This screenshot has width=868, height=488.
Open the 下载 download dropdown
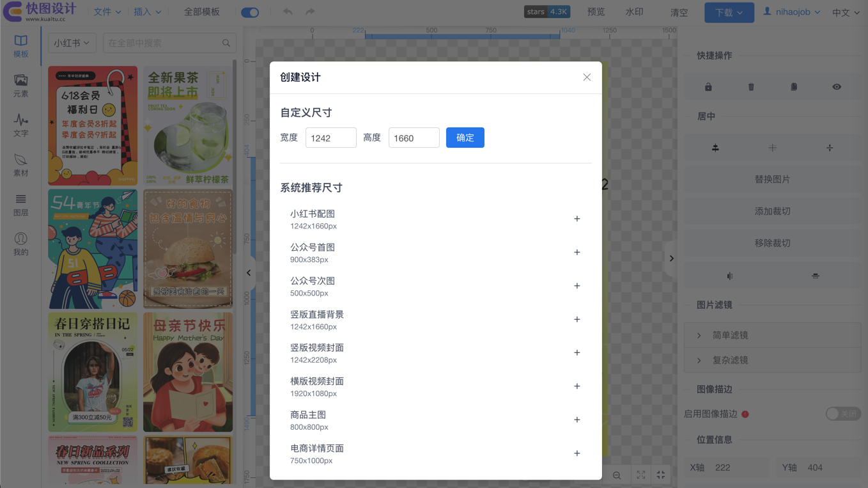[729, 12]
